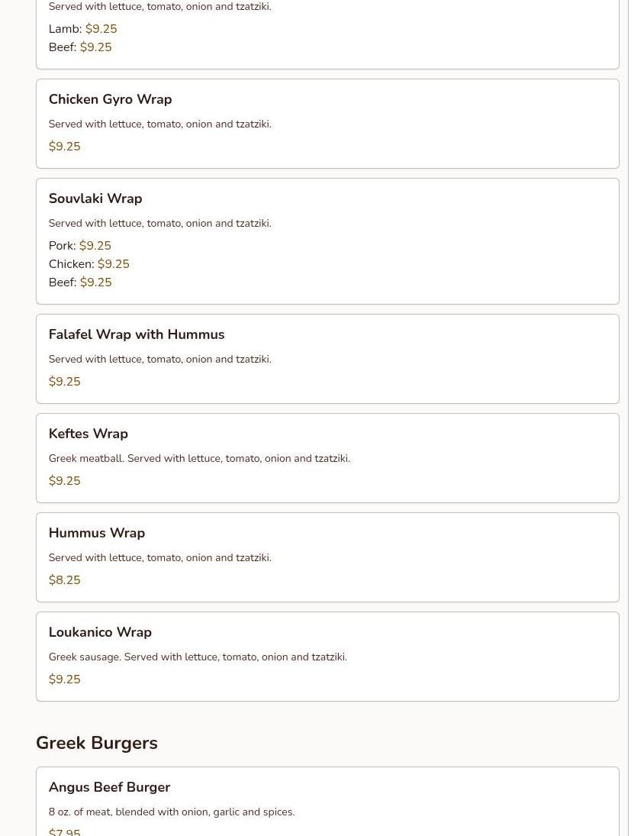Image resolution: width=644 pixels, height=836 pixels.
Task: Choose the Chicken price under Souvlaki Wrap
Action: pyautogui.click(x=113, y=264)
